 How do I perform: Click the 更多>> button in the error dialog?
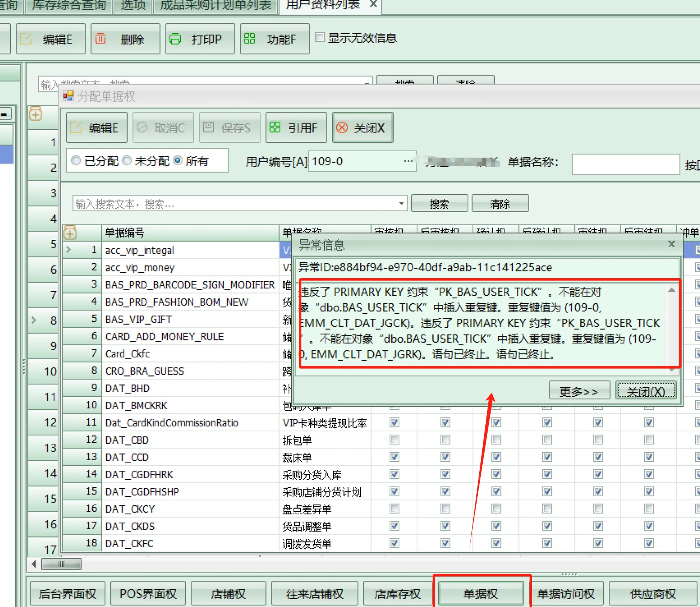(x=578, y=392)
